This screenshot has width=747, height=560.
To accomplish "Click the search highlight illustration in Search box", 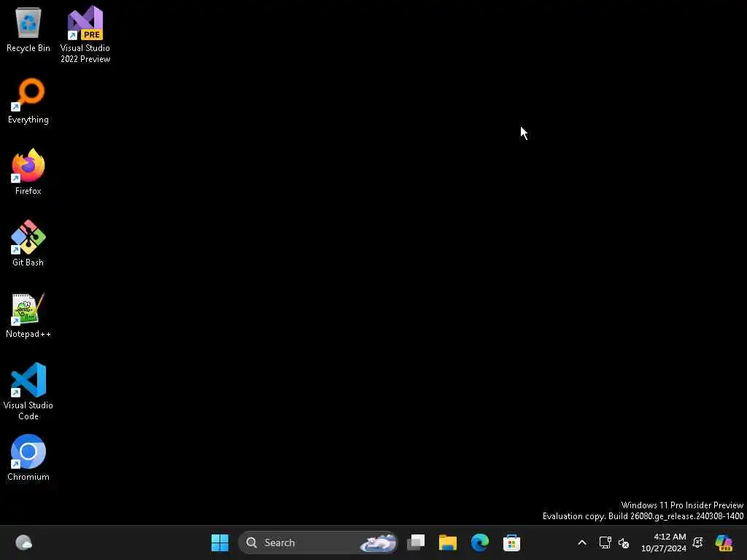I will [379, 542].
